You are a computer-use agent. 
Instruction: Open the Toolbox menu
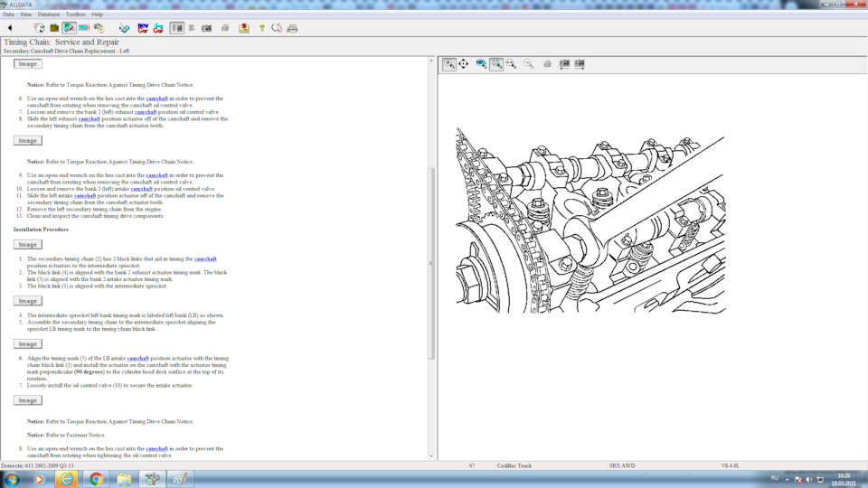[76, 14]
